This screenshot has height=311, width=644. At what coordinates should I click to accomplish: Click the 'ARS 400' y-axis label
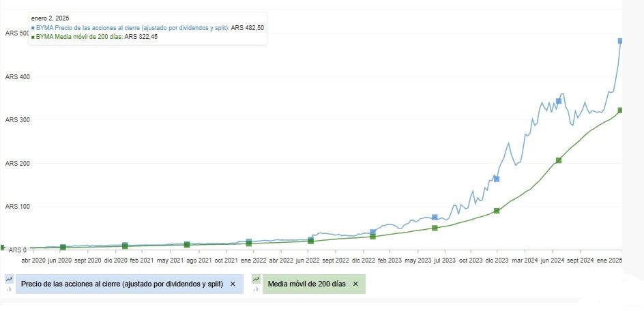[x=18, y=76]
